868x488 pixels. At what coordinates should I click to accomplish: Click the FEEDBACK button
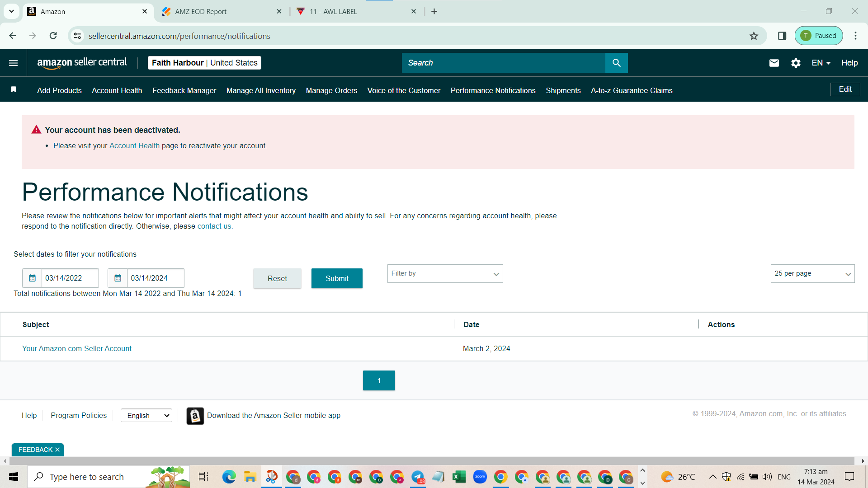point(35,450)
